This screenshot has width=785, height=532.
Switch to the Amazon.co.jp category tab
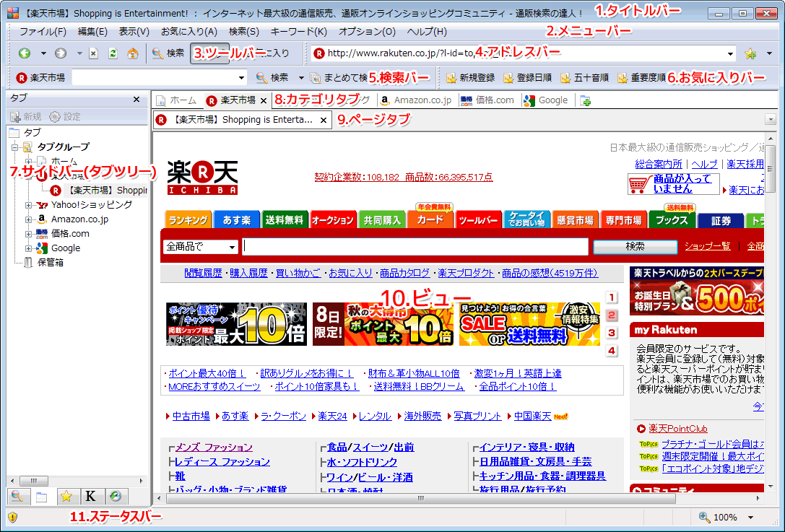416,100
